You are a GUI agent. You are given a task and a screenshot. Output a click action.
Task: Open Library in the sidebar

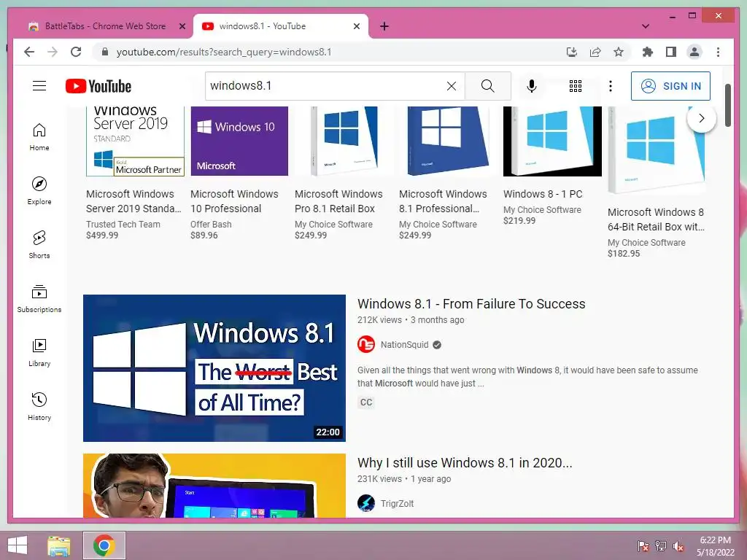(x=39, y=352)
